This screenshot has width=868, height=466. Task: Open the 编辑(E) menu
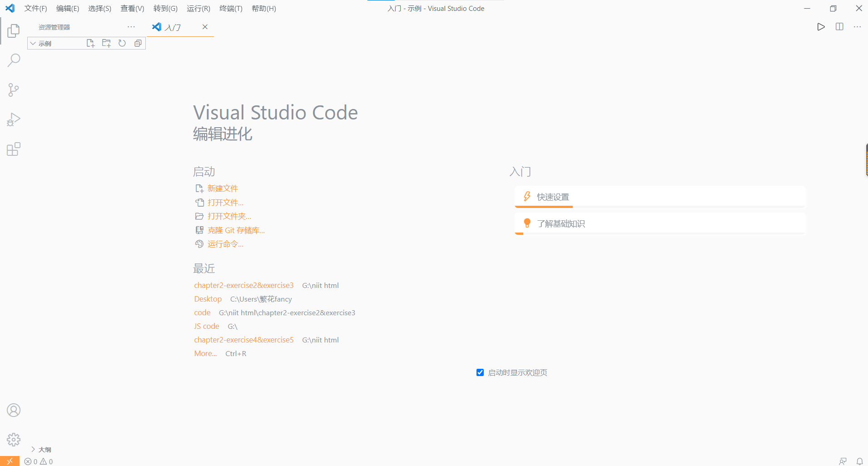pyautogui.click(x=68, y=8)
